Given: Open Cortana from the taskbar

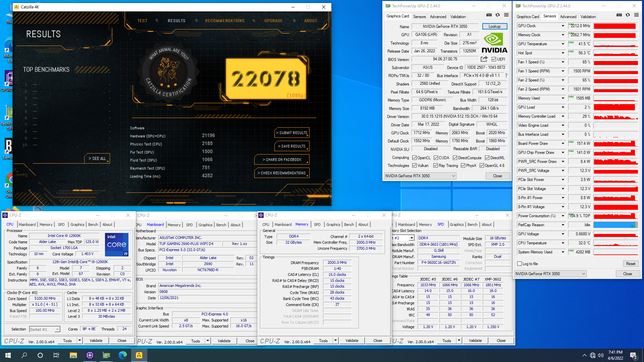Looking at the screenshot, I should [40, 355].
